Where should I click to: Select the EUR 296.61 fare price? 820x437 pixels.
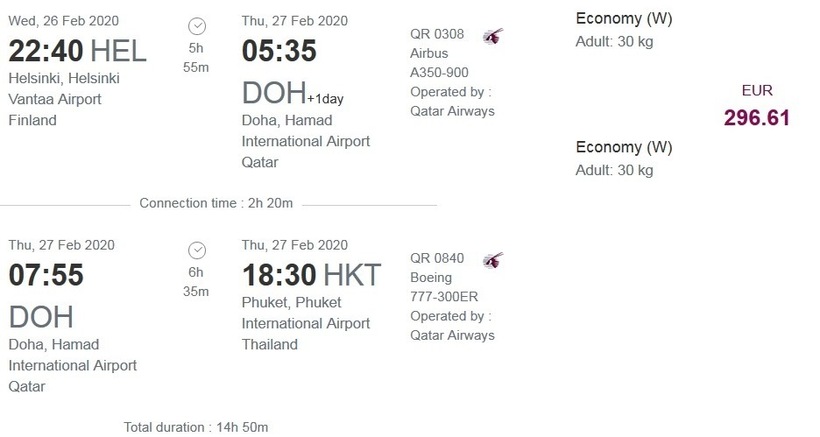pyautogui.click(x=757, y=117)
